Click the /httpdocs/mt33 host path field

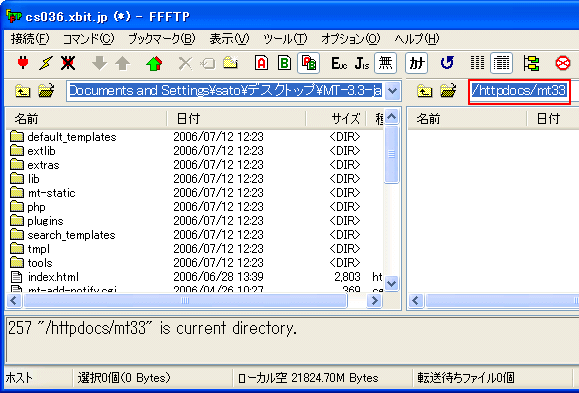(x=519, y=91)
